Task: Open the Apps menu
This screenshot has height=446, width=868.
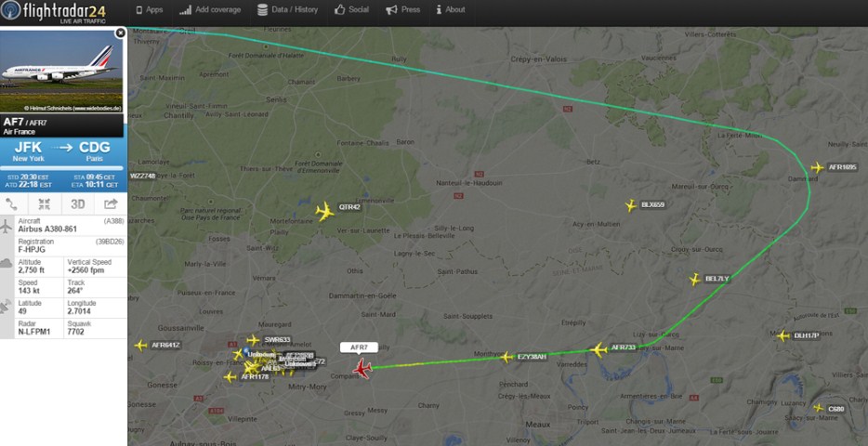Action: 149,9
